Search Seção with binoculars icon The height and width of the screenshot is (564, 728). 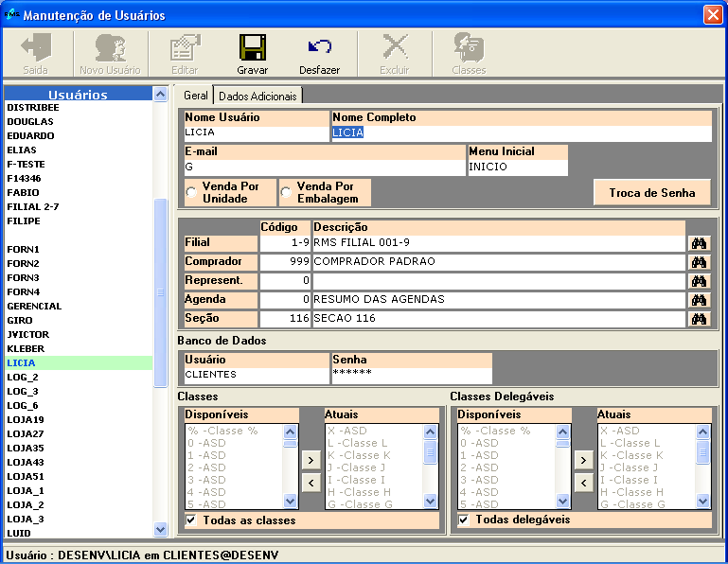pyautogui.click(x=699, y=319)
